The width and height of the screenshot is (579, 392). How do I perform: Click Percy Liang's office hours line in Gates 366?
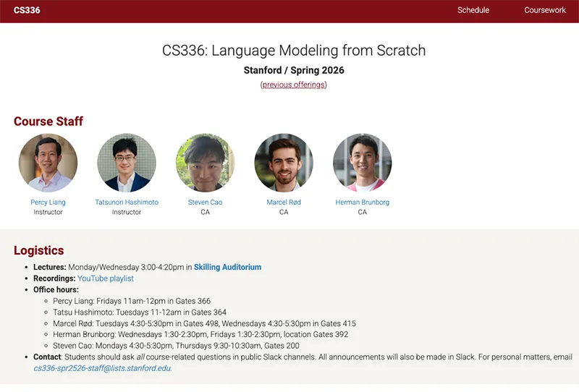pyautogui.click(x=132, y=301)
